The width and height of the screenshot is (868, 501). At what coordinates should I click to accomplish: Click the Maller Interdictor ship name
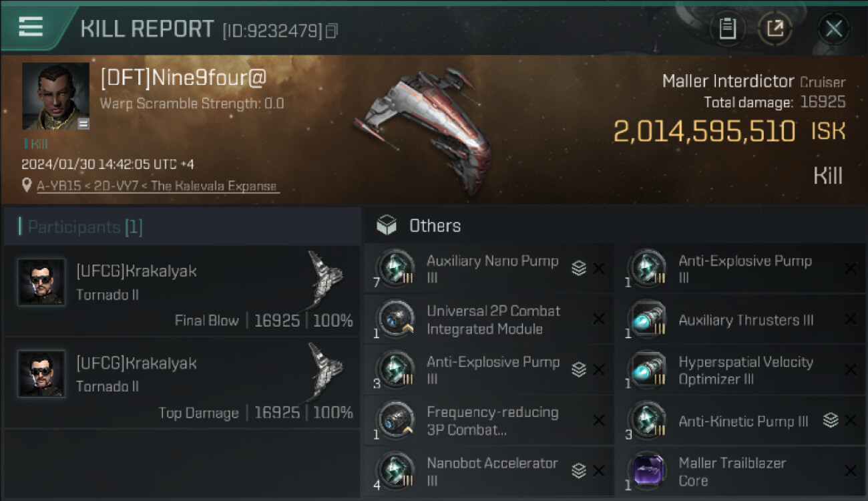(x=728, y=81)
